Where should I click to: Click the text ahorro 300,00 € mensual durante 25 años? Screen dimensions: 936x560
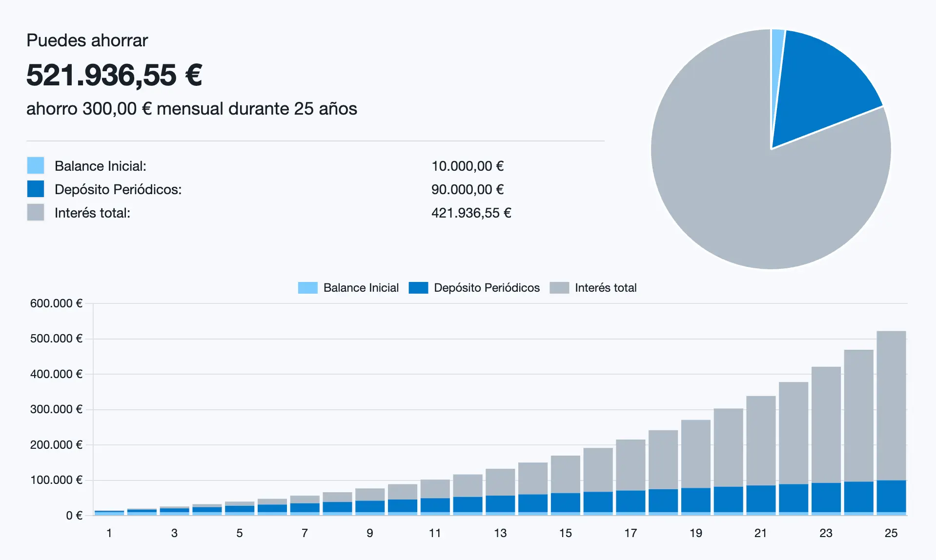click(x=192, y=109)
